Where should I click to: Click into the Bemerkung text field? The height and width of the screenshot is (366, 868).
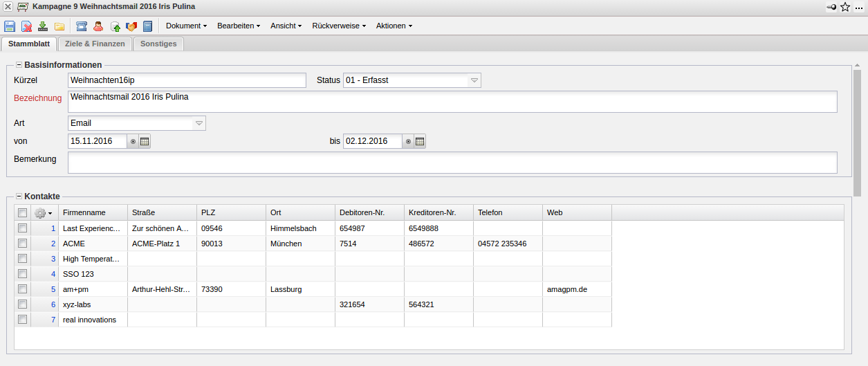pos(452,163)
